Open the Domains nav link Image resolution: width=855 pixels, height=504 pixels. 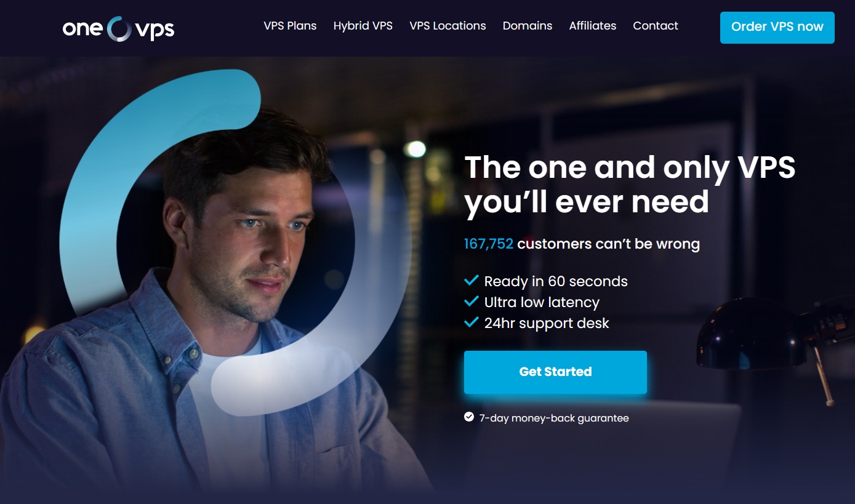pos(528,26)
